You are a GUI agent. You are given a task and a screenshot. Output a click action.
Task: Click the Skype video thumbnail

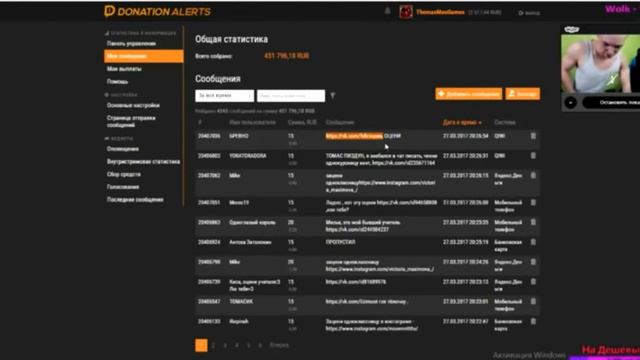coord(600,64)
